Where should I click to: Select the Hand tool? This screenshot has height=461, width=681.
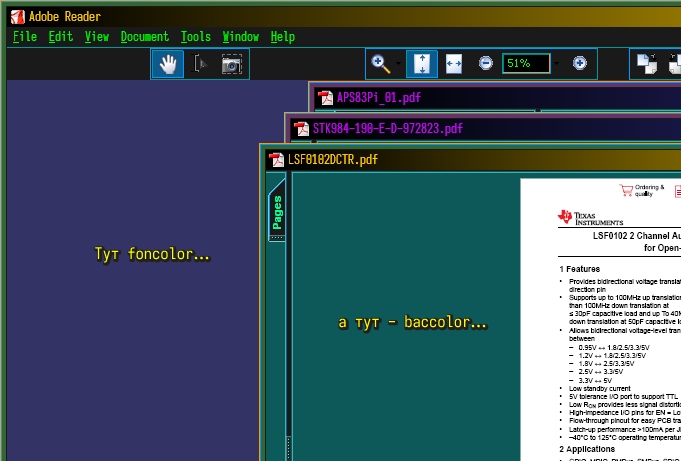point(168,64)
